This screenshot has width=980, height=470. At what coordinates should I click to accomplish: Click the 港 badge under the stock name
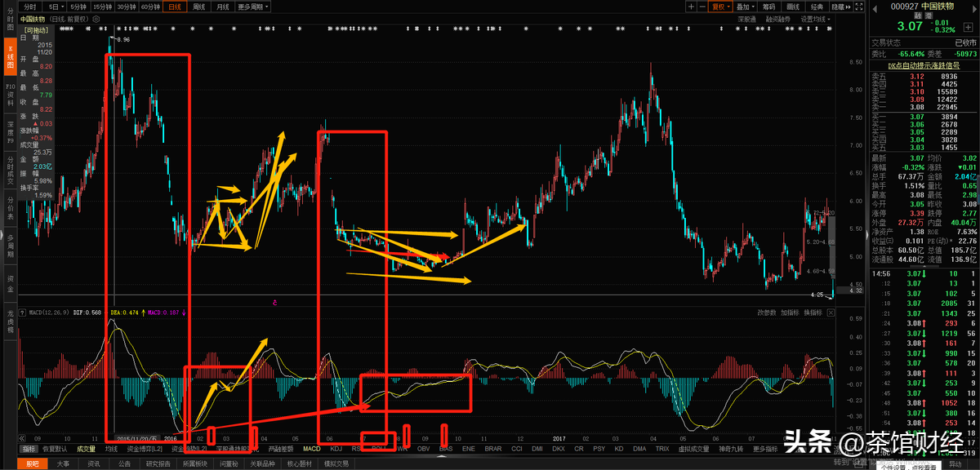[929, 16]
